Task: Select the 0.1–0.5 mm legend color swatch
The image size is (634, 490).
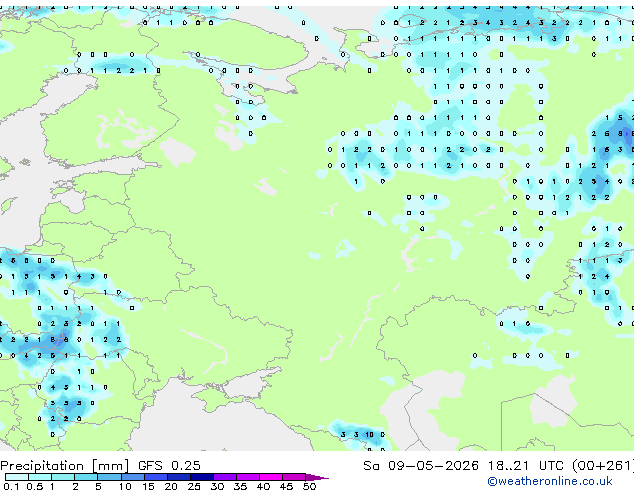Action: coord(17,477)
